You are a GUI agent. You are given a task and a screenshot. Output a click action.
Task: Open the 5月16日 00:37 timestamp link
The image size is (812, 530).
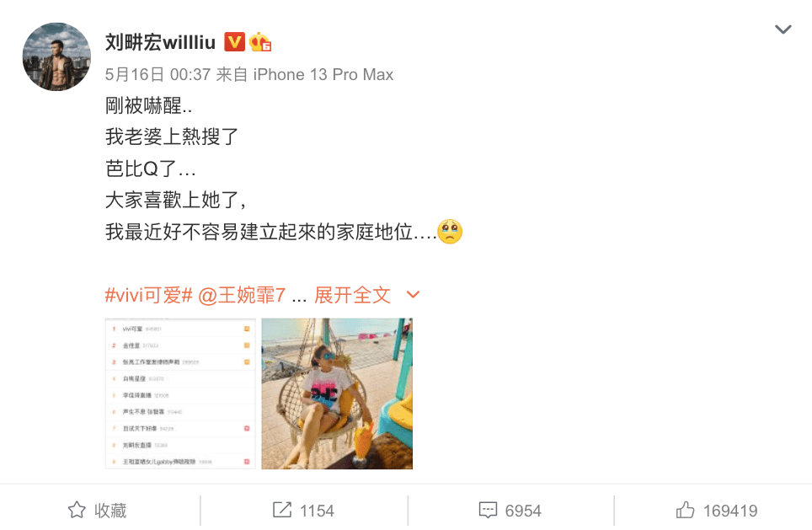[x=158, y=75]
